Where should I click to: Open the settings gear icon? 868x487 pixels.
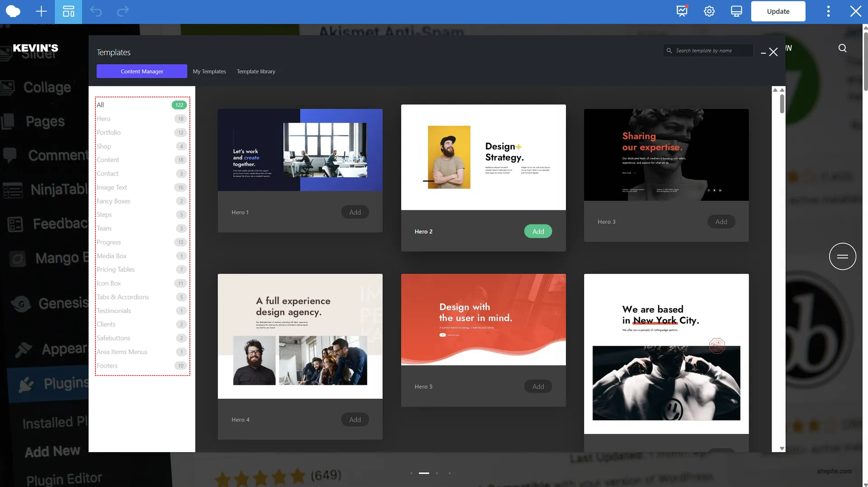pyautogui.click(x=709, y=12)
